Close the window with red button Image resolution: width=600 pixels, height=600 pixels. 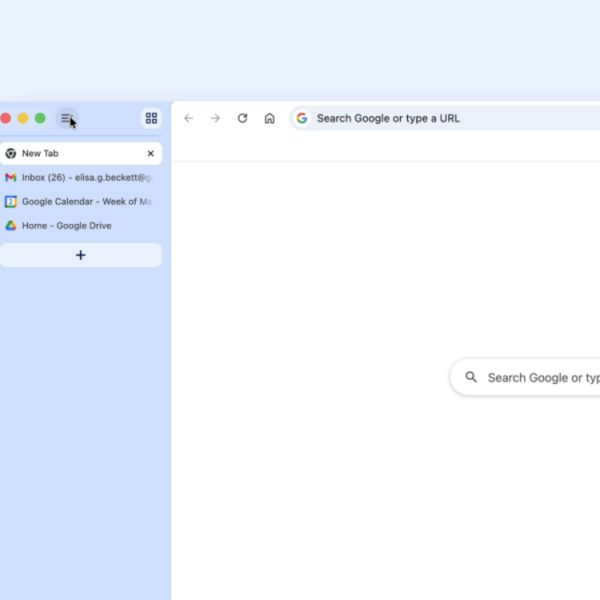tap(5, 118)
